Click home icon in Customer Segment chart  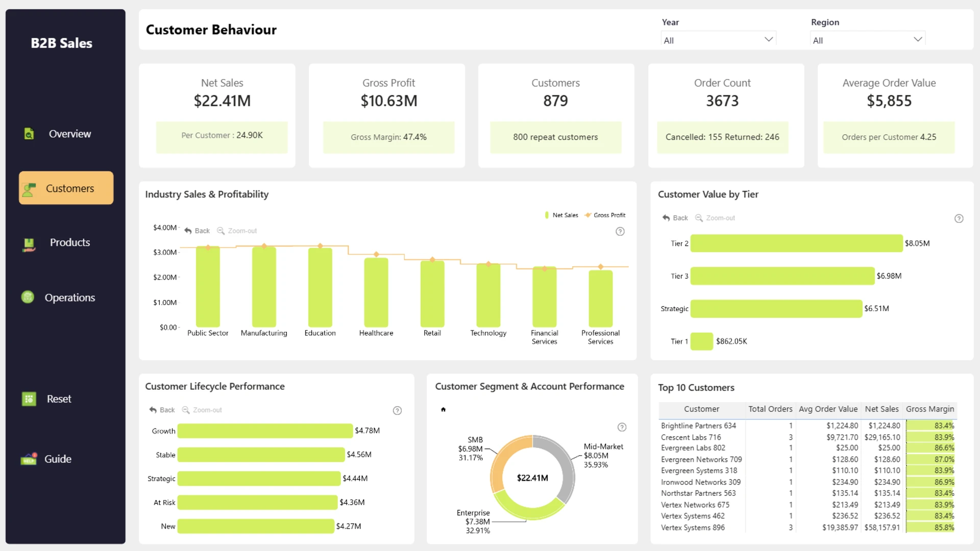click(443, 409)
